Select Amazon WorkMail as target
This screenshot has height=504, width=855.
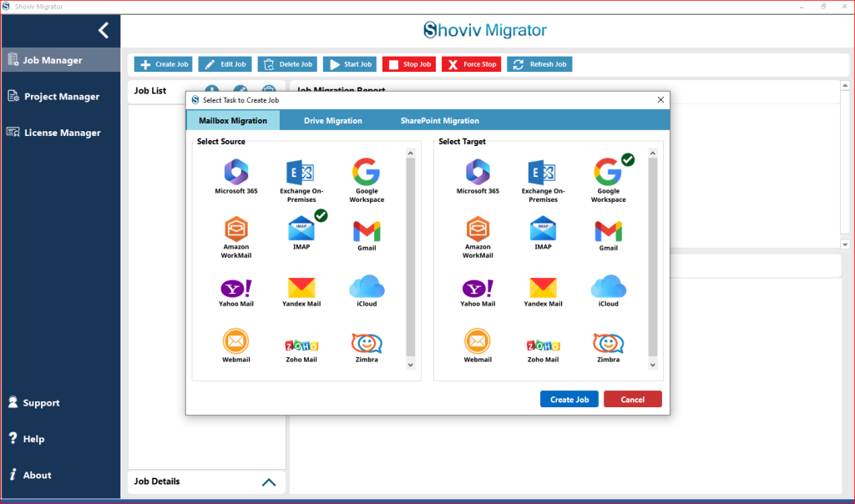pyautogui.click(x=478, y=237)
